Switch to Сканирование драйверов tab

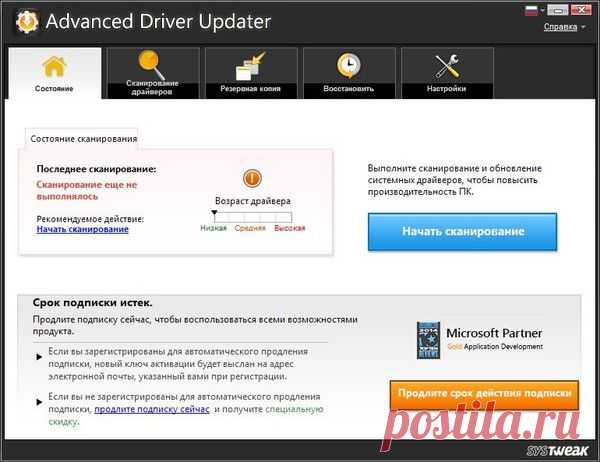(153, 73)
